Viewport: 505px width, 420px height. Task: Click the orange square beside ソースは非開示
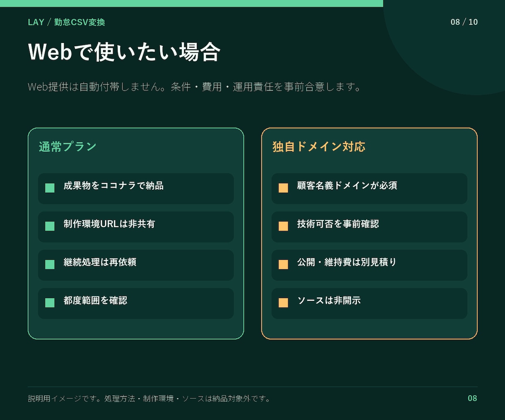point(283,302)
